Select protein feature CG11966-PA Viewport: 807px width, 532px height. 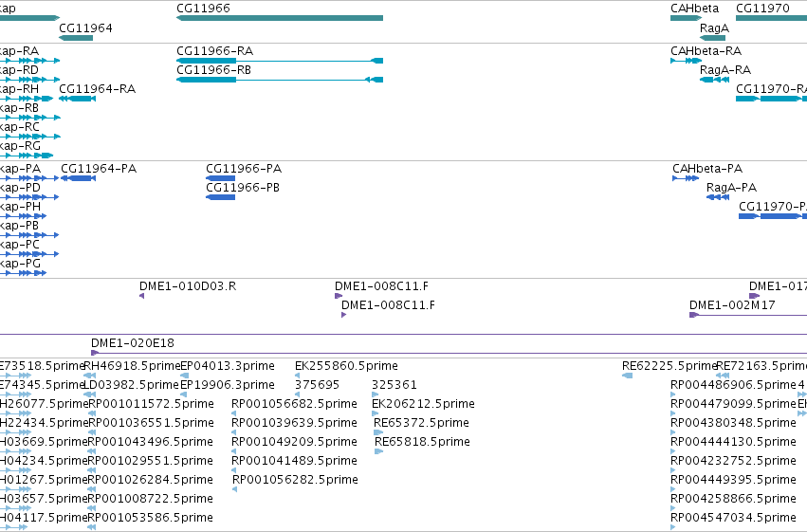[220, 178]
